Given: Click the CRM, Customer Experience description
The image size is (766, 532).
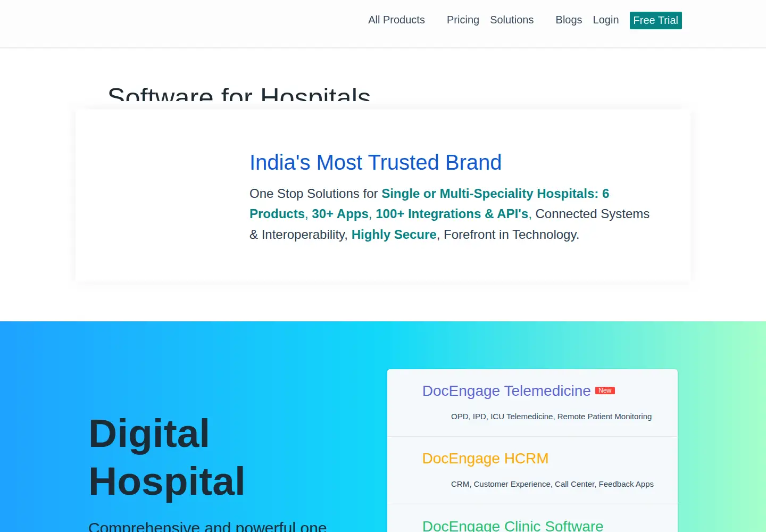Looking at the screenshot, I should [552, 484].
